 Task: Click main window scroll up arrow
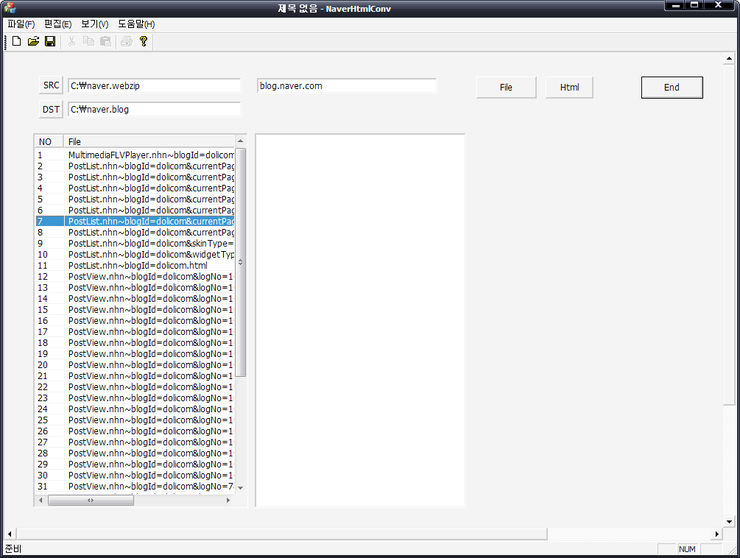tap(729, 59)
